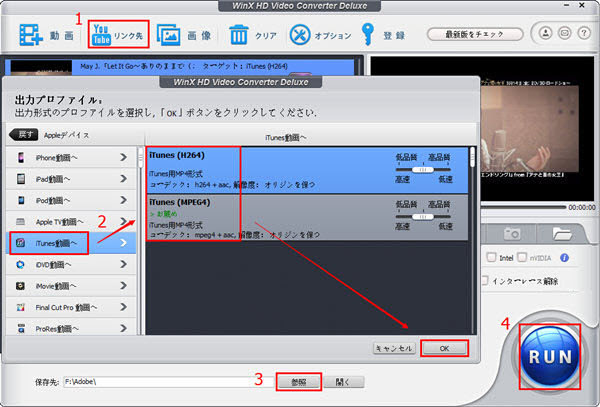Click the add video film icon
The image size is (600, 407).
(x=31, y=35)
